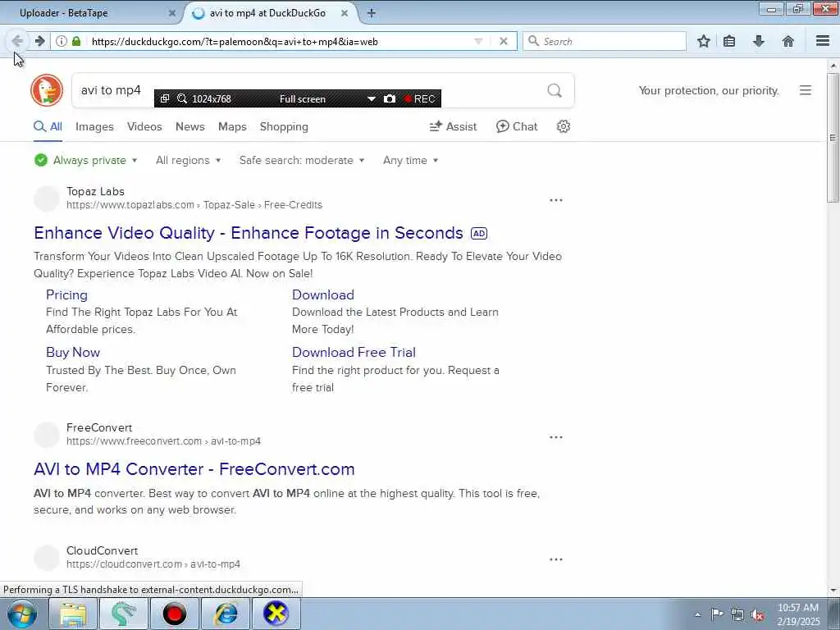Open Download Free Trial sublink

click(x=354, y=352)
